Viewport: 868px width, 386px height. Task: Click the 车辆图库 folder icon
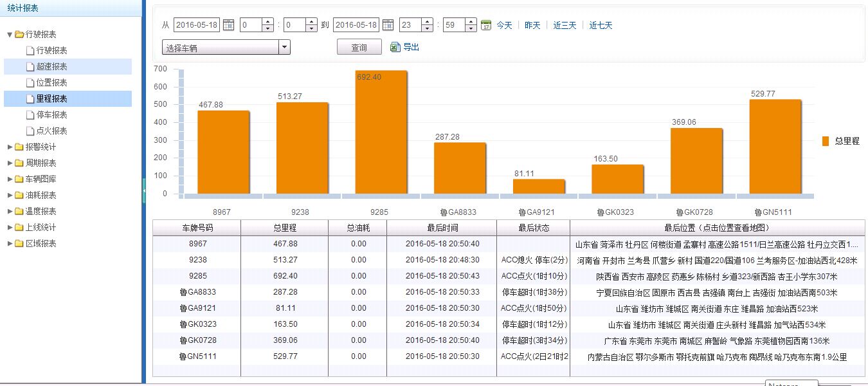[19, 179]
